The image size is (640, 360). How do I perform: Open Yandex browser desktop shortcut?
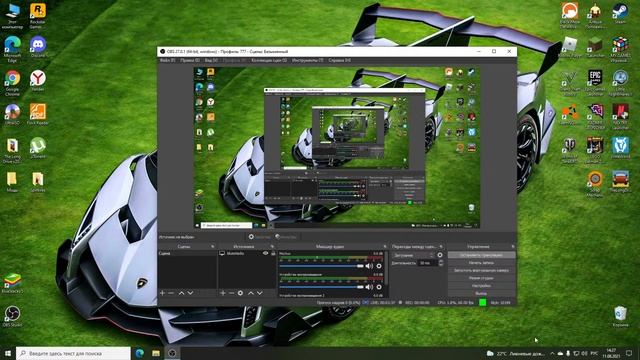38,80
